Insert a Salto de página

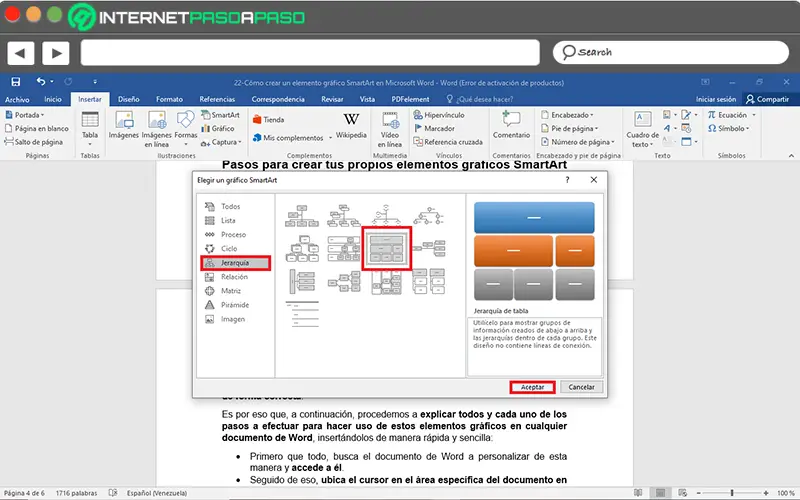[x=34, y=142]
